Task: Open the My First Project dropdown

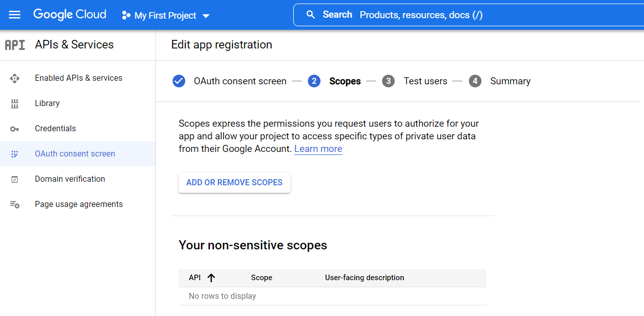Action: click(166, 16)
